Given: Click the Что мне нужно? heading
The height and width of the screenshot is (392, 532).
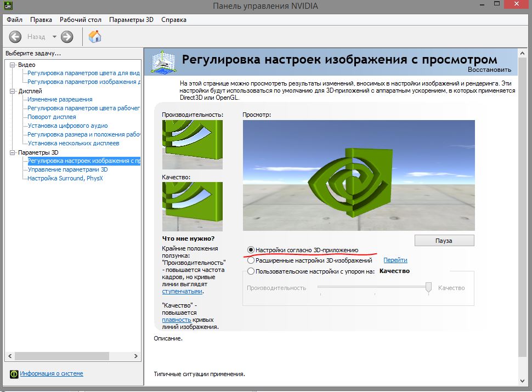Looking at the screenshot, I should tap(188, 238).
